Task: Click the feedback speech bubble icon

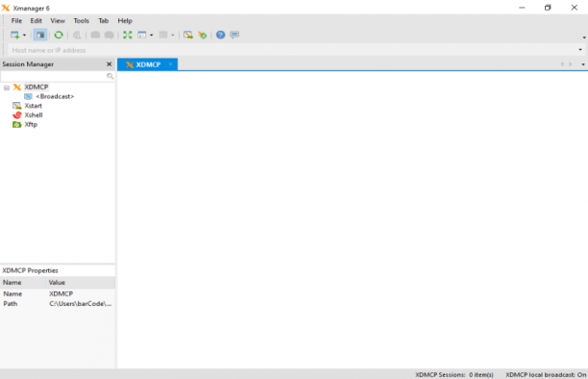Action: click(x=234, y=35)
